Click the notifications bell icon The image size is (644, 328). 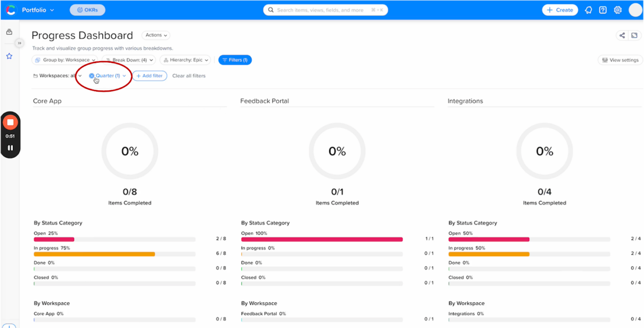point(588,10)
